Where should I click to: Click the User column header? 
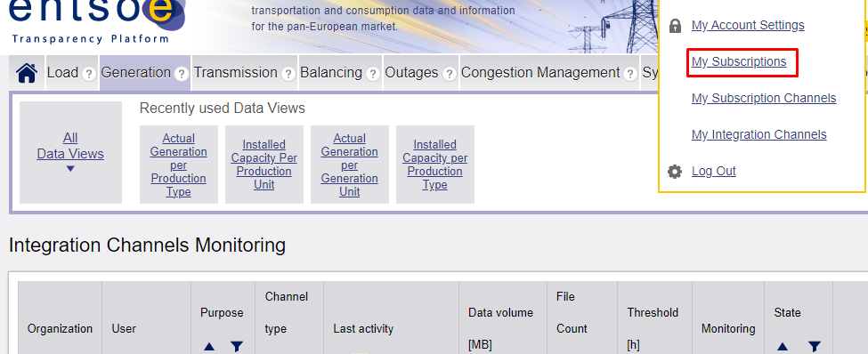124,328
